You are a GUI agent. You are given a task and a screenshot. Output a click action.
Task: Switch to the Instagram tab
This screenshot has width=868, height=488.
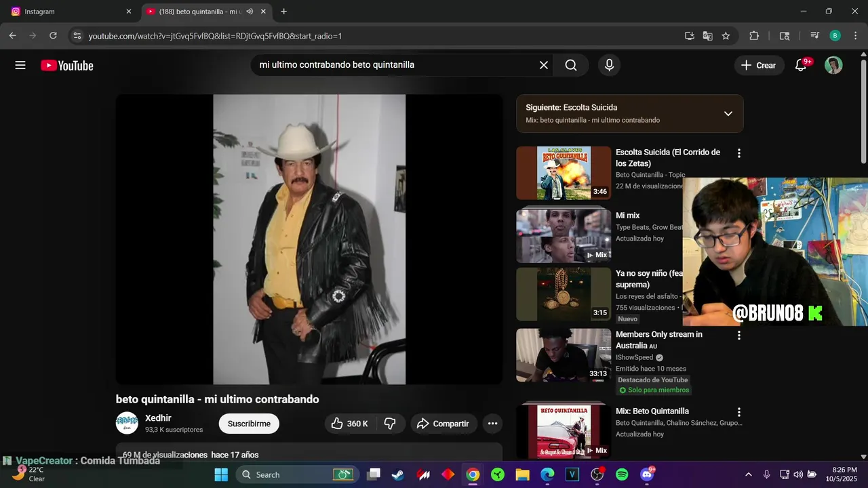coord(71,12)
